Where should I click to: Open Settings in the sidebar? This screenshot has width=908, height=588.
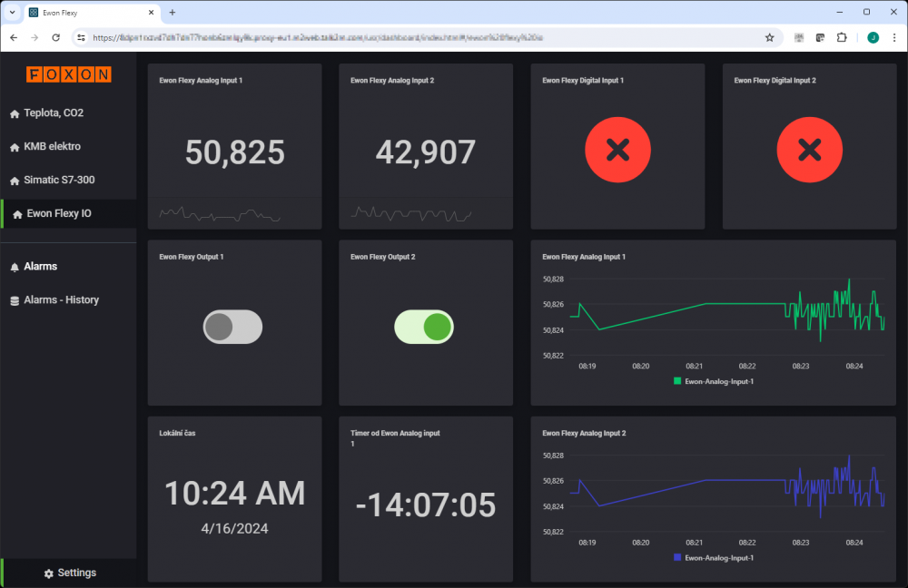68,573
